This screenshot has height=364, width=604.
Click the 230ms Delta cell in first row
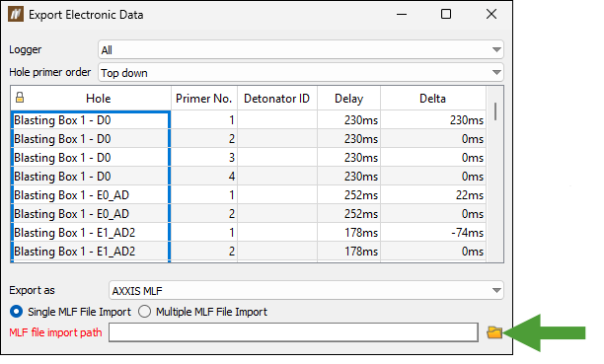433,119
